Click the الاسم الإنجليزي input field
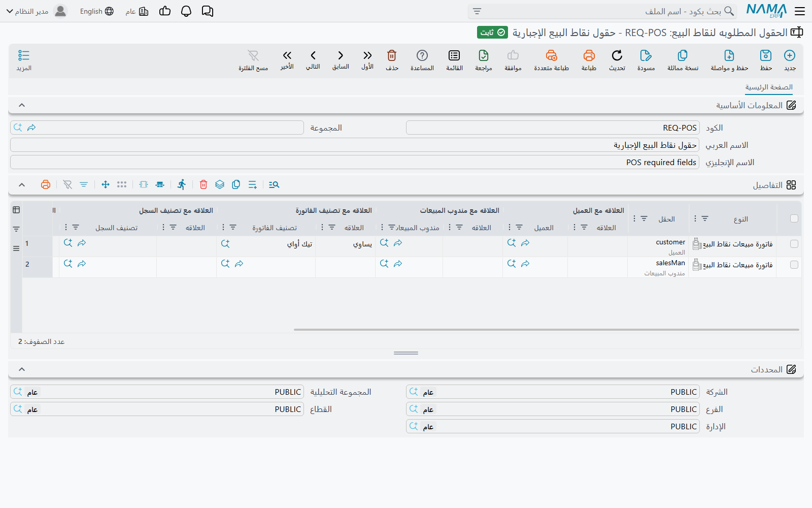Image resolution: width=812 pixels, height=508 pixels. 355,163
